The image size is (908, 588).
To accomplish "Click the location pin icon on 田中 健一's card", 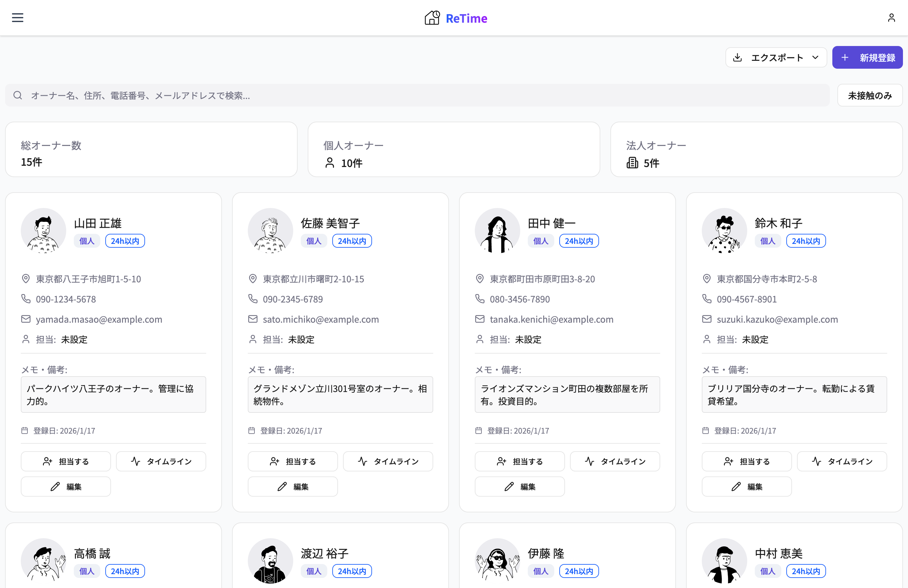I will click(480, 278).
